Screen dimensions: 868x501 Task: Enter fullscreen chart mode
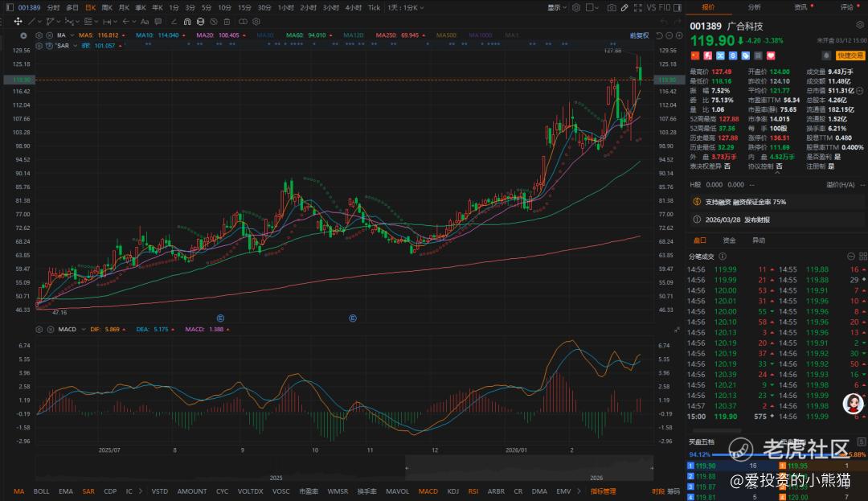click(637, 8)
